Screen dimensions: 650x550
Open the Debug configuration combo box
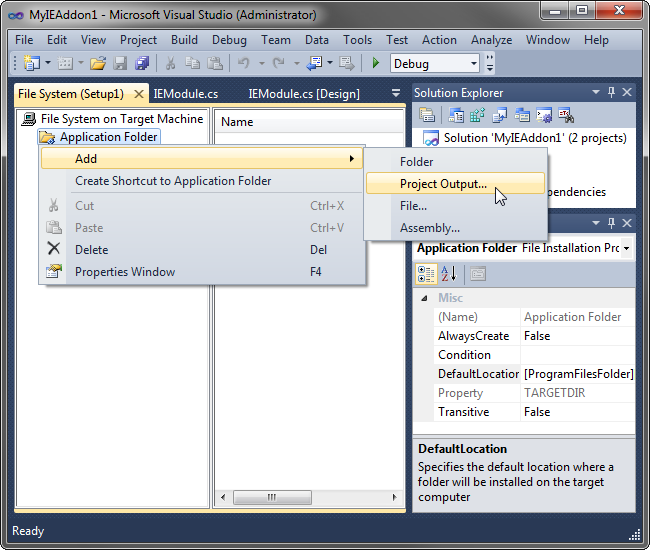point(434,64)
